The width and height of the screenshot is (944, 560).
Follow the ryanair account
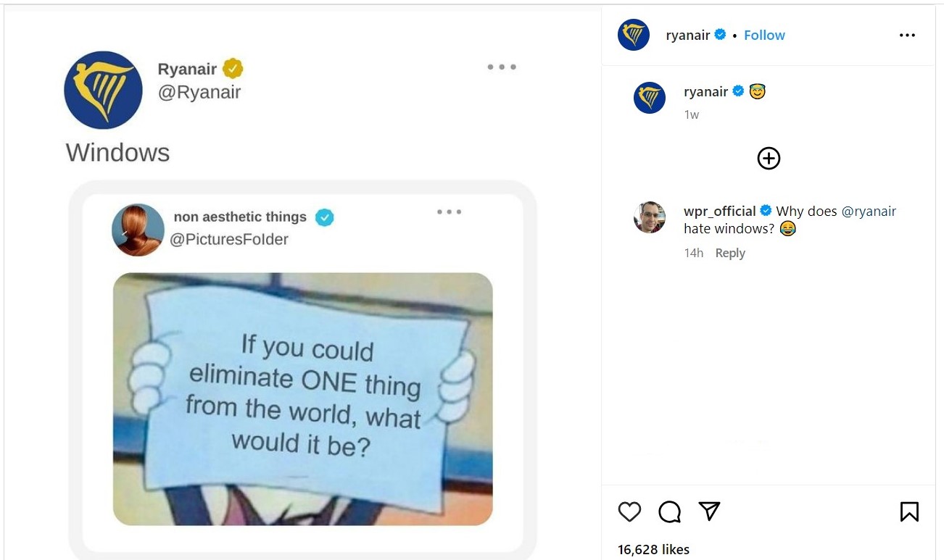click(x=764, y=35)
